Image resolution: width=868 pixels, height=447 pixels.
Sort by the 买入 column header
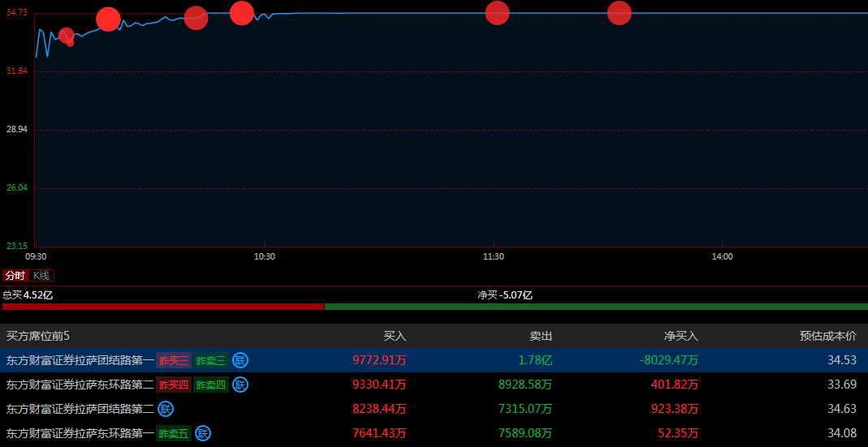click(395, 336)
